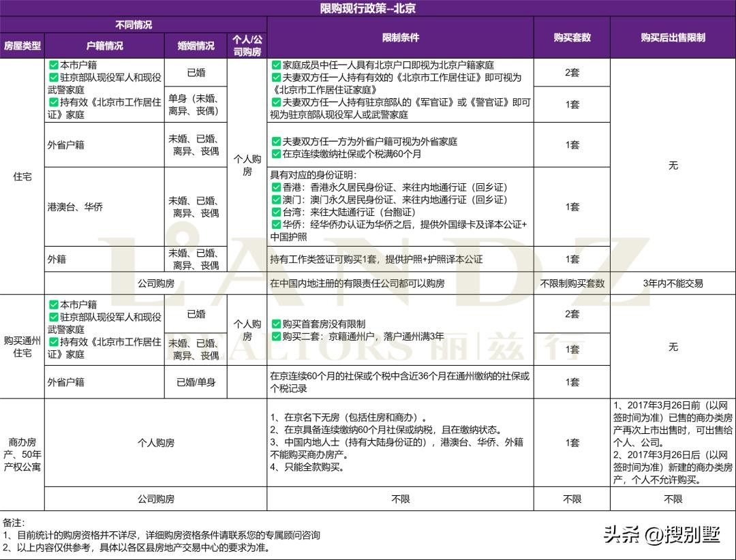Select the 婚姻情况 column header
Screen dimensions: 736x560
click(x=196, y=46)
